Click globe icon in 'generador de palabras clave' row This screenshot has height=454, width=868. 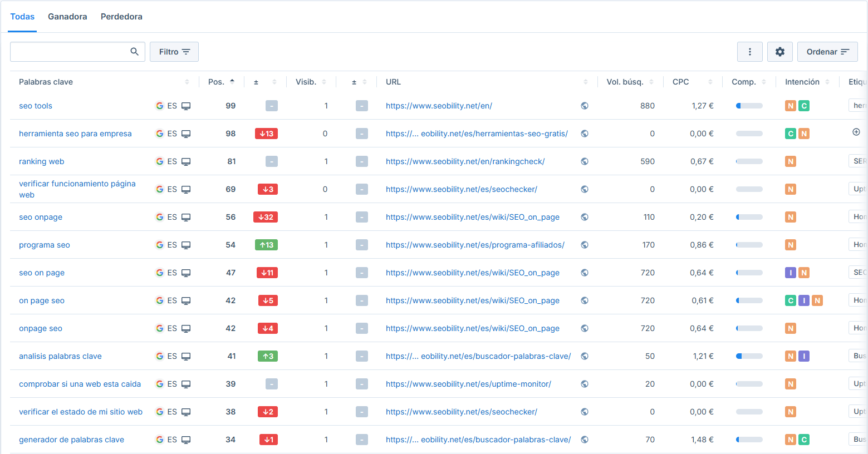tap(585, 440)
